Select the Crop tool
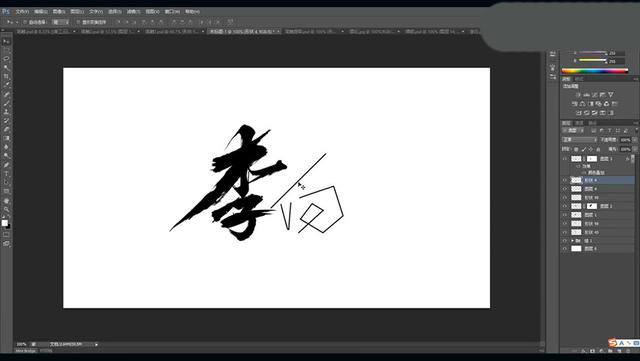This screenshot has height=361, width=640. point(6,76)
